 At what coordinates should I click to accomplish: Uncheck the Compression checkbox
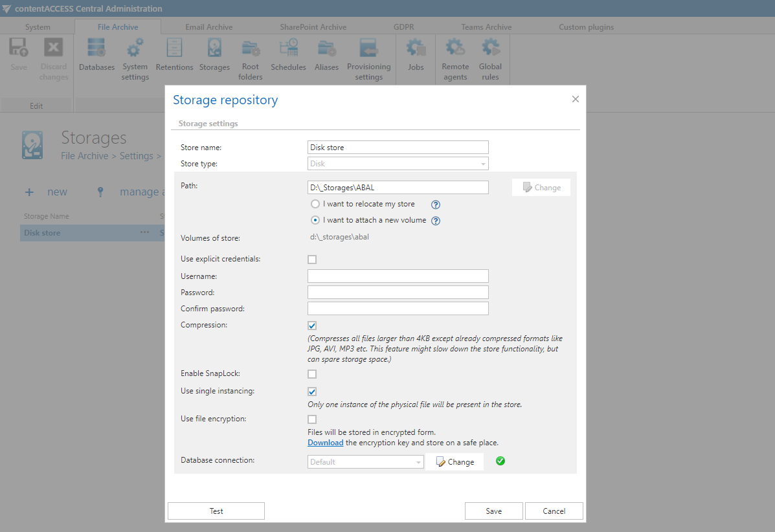coord(312,326)
